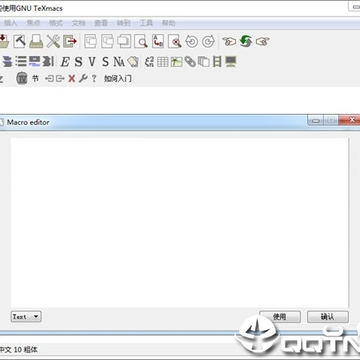Screen dimensions: 360x360
Task: Click the 如何入门 link
Action: (118, 79)
